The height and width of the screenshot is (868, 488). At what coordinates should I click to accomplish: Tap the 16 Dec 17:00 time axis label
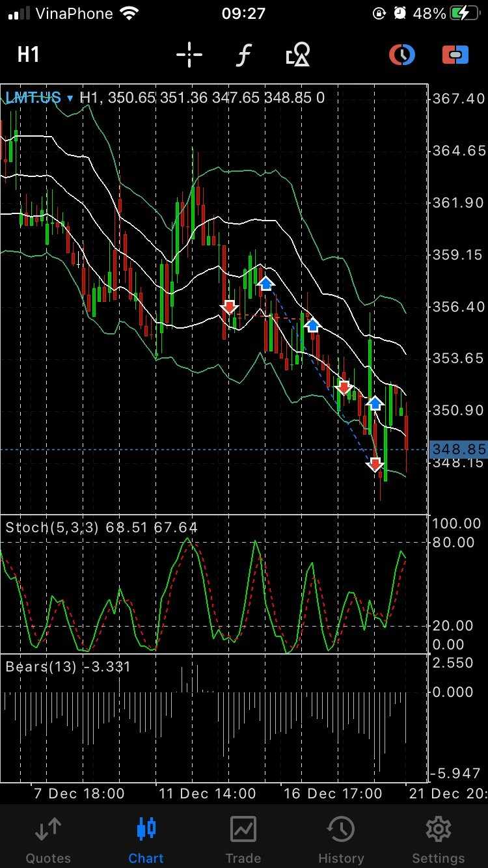(x=332, y=794)
